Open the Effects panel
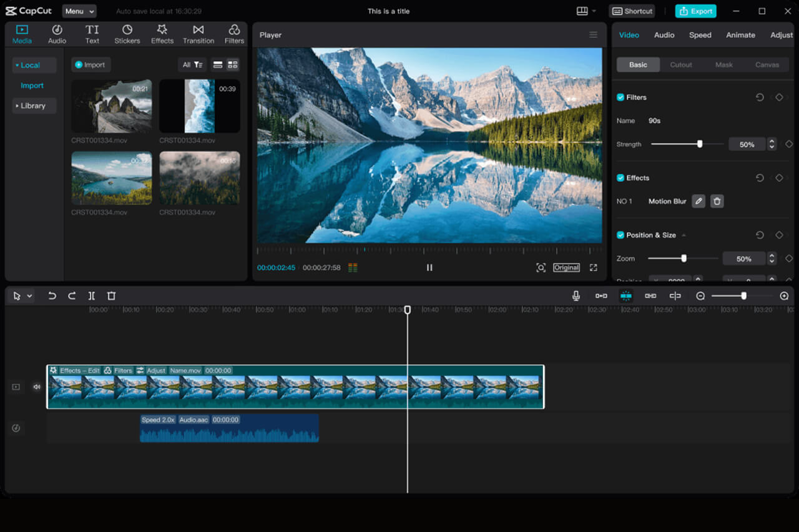The image size is (799, 532). pos(162,34)
